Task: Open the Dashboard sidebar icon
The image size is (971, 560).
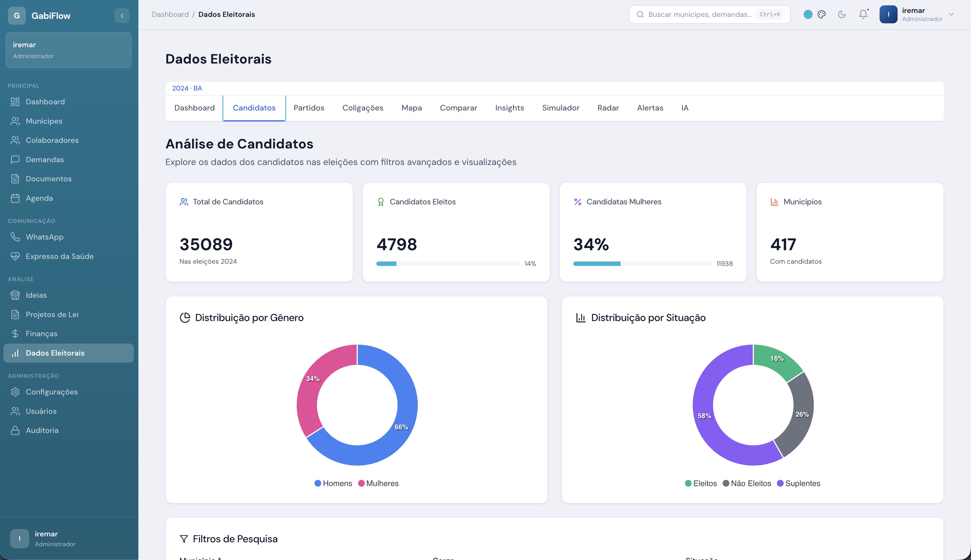Action: click(15, 101)
